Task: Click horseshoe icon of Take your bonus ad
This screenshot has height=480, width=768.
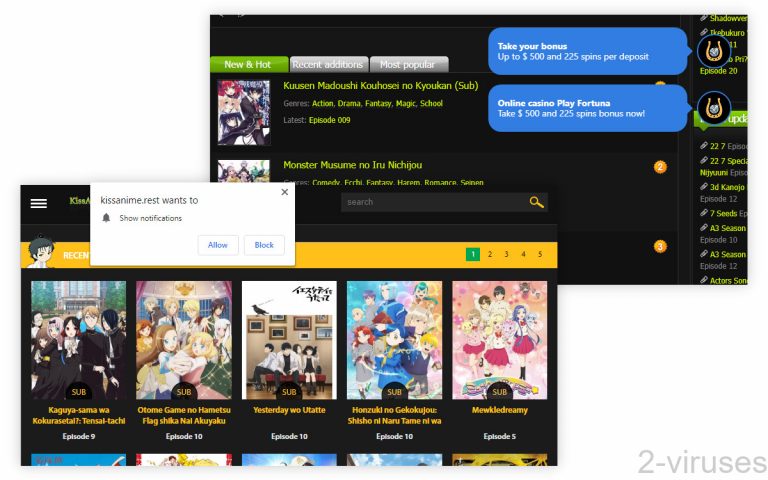Action: [x=714, y=51]
